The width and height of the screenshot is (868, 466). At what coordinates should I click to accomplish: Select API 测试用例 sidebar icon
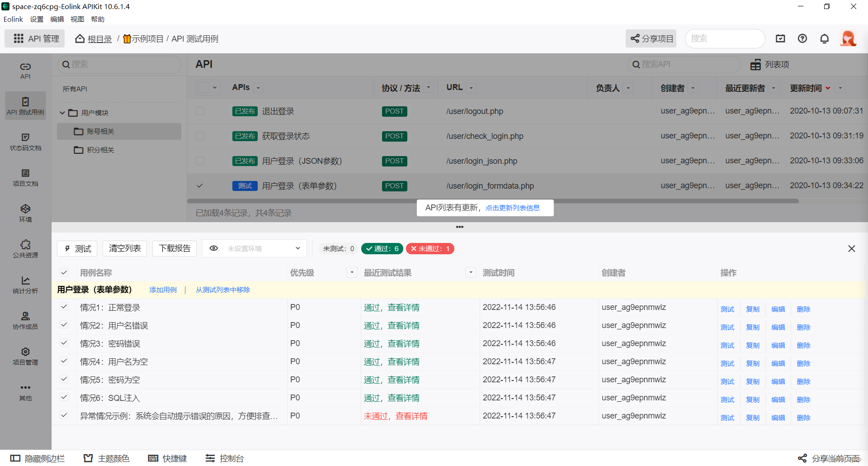pos(25,106)
